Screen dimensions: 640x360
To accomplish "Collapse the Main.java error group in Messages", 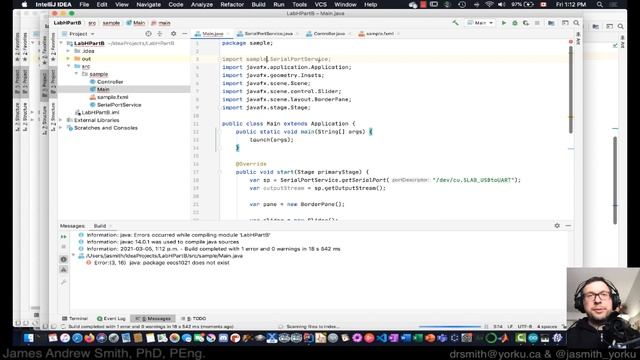I will point(73,256).
